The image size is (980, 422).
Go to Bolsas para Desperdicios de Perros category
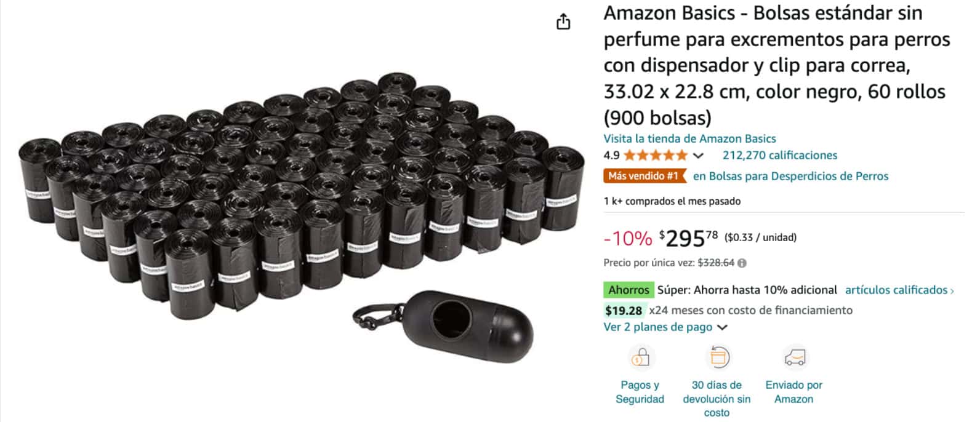tap(790, 177)
